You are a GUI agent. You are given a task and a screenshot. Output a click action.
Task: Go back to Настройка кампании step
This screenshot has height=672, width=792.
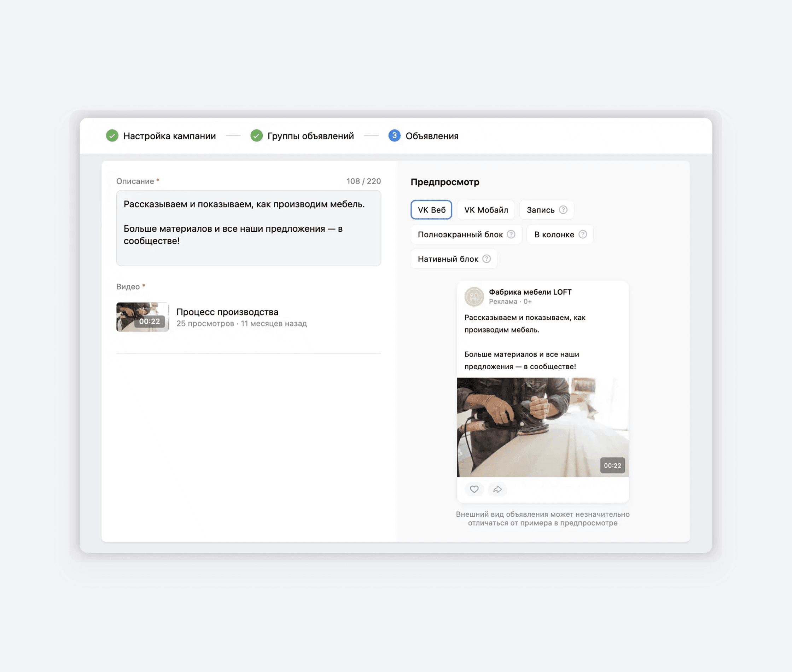point(169,136)
